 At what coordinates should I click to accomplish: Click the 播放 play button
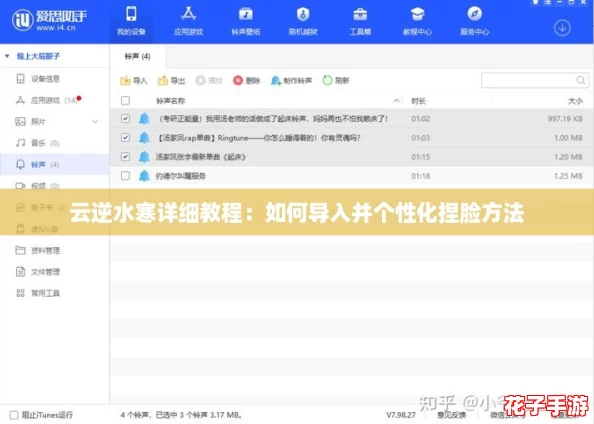[x=209, y=80]
